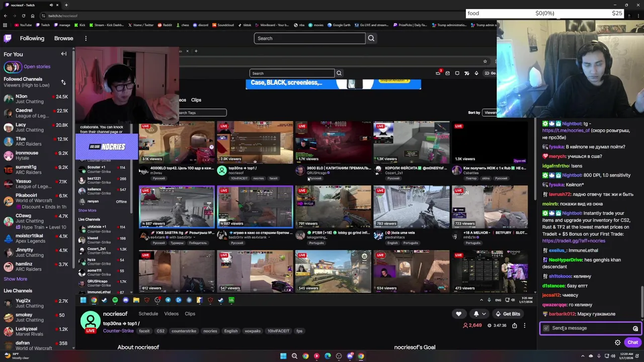Open the share icon beside stream uptime

pyautogui.click(x=514, y=325)
